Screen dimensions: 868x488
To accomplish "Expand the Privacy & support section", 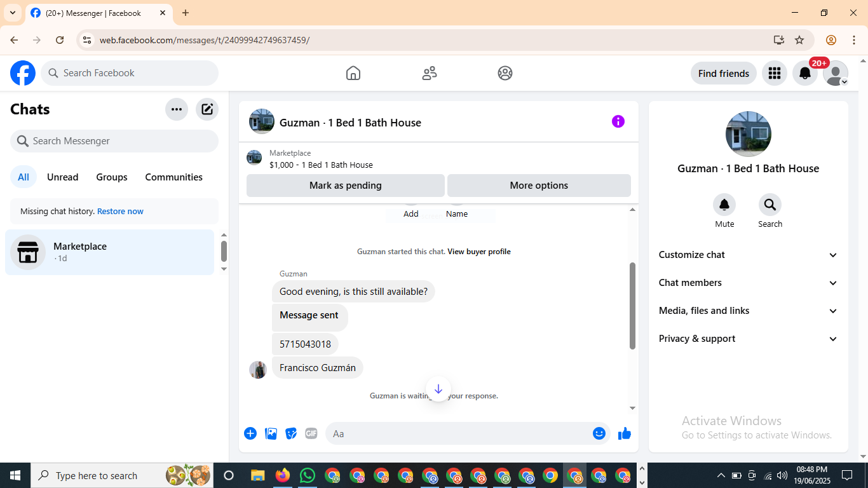I will (748, 339).
